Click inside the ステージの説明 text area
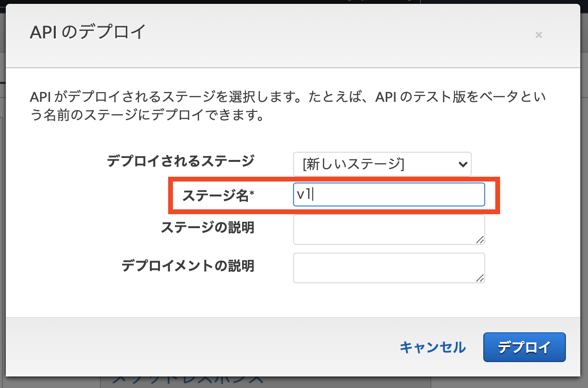588x388 pixels. click(389, 229)
